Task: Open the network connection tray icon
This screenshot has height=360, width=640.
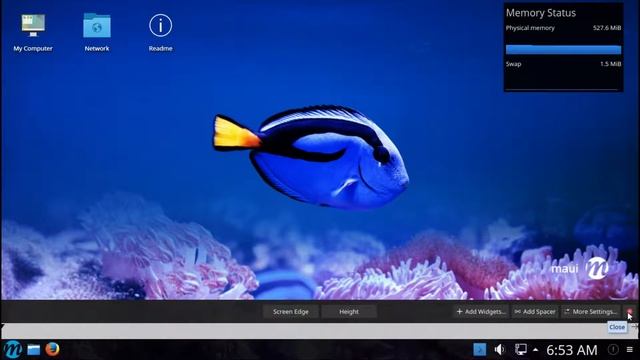Action: tap(520, 349)
